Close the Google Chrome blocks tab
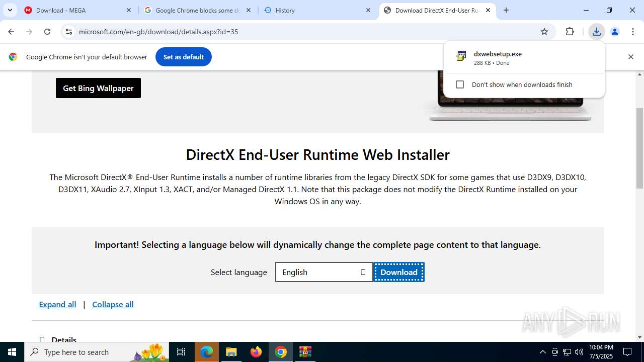 pos(249,10)
